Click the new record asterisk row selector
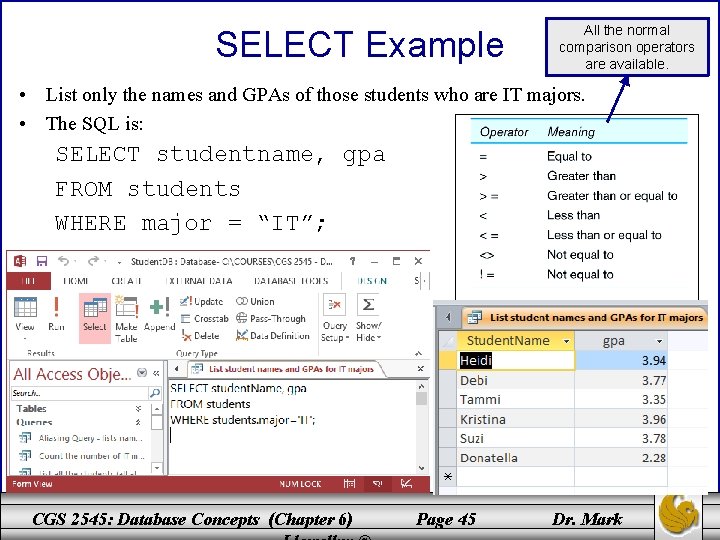720x540 pixels. click(x=448, y=477)
